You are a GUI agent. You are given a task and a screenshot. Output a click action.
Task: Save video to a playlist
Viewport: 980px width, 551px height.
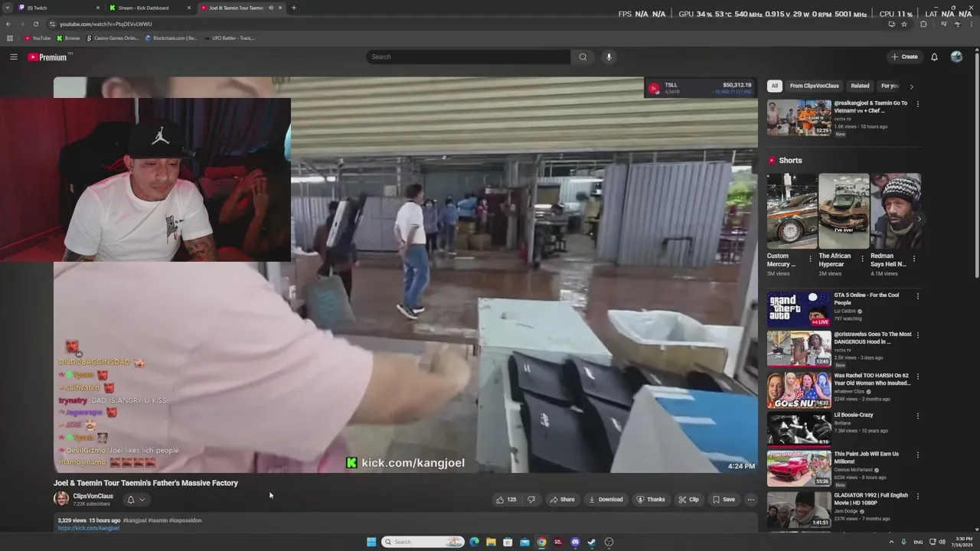point(724,500)
